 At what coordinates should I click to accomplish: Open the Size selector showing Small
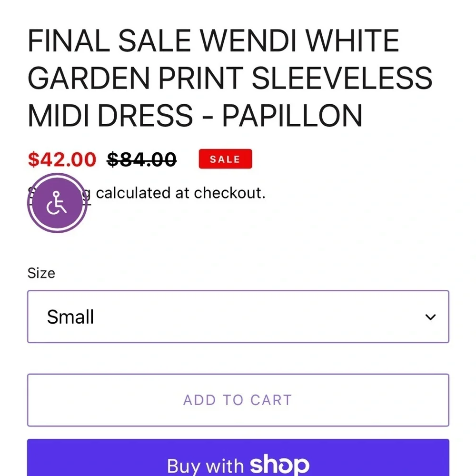(x=238, y=317)
